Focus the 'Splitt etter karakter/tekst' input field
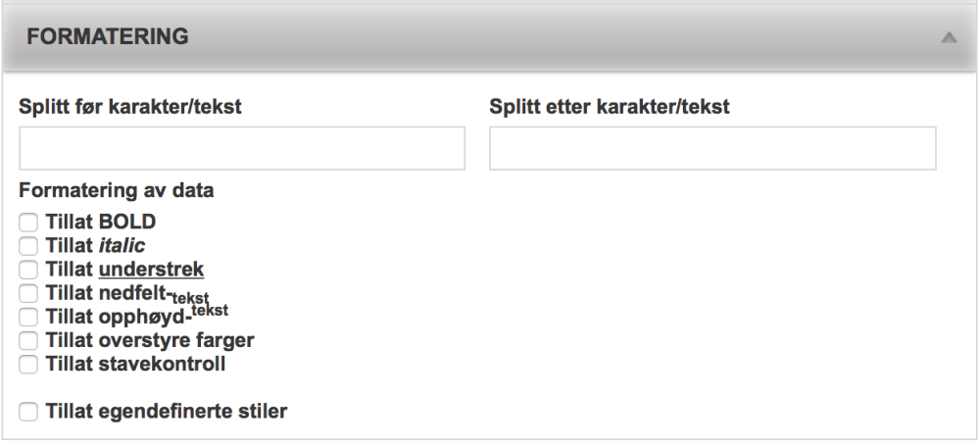This screenshot has height=448, width=980. (x=712, y=148)
